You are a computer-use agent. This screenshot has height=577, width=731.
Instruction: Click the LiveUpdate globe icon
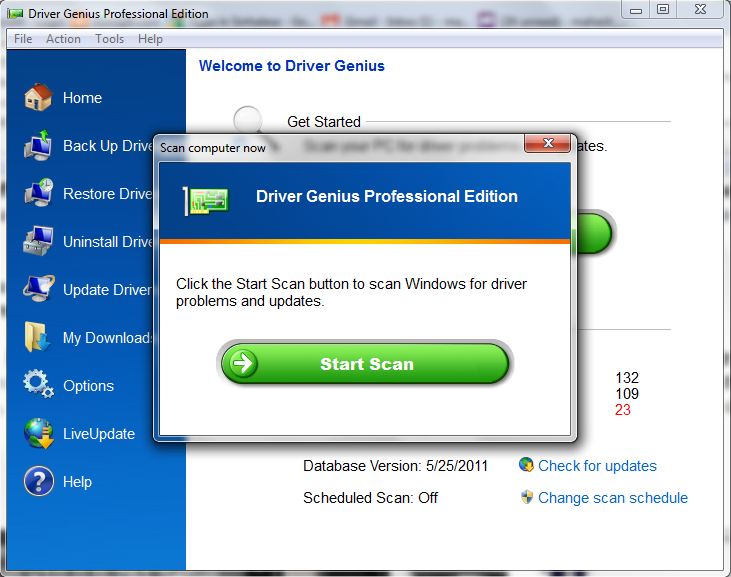38,433
